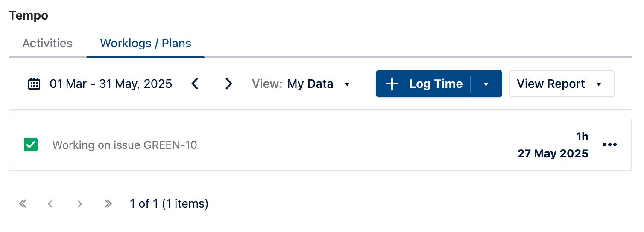This screenshot has width=644, height=232.
Task: Expand the Log Time dropdown arrow
Action: click(x=486, y=84)
